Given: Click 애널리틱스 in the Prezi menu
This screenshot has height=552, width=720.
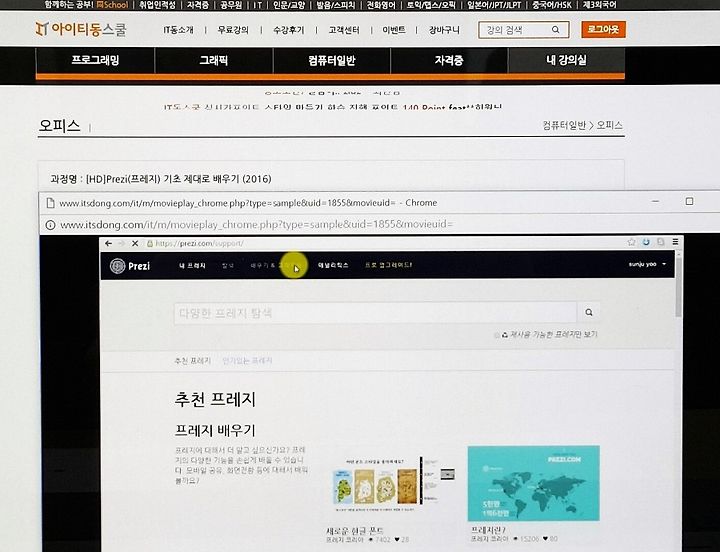Looking at the screenshot, I should [333, 265].
